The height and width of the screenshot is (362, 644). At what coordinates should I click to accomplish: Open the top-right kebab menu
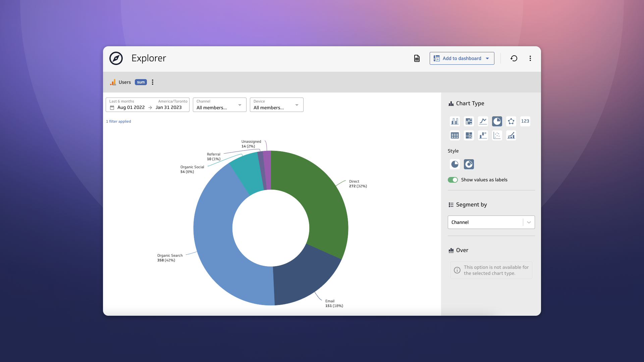(x=530, y=58)
